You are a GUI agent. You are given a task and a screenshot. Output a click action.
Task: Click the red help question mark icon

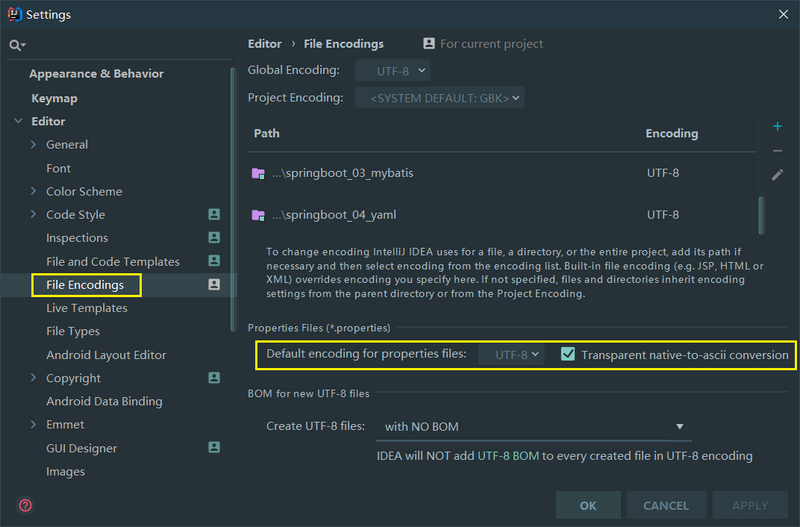pyautogui.click(x=25, y=505)
